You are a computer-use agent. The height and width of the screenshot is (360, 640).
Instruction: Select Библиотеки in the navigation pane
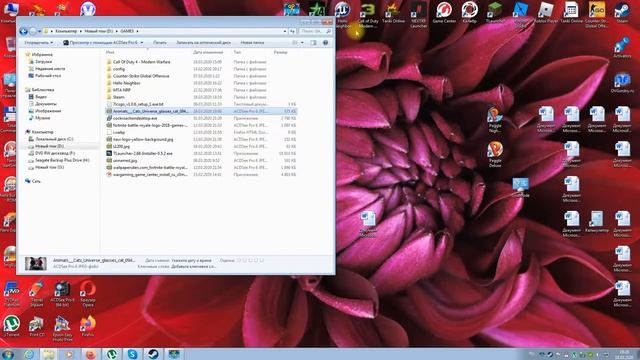[42, 90]
